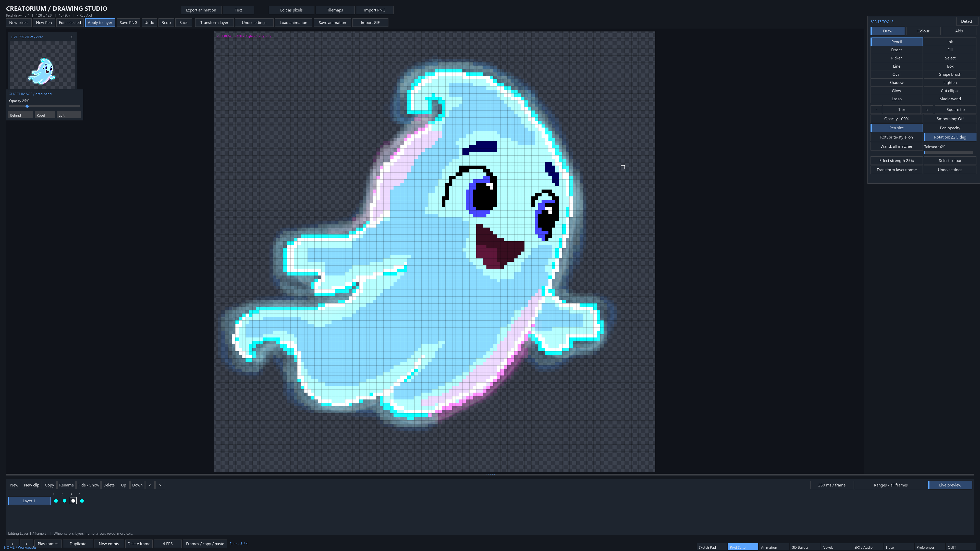Select the Shadow tool
980x551 pixels.
896,82
